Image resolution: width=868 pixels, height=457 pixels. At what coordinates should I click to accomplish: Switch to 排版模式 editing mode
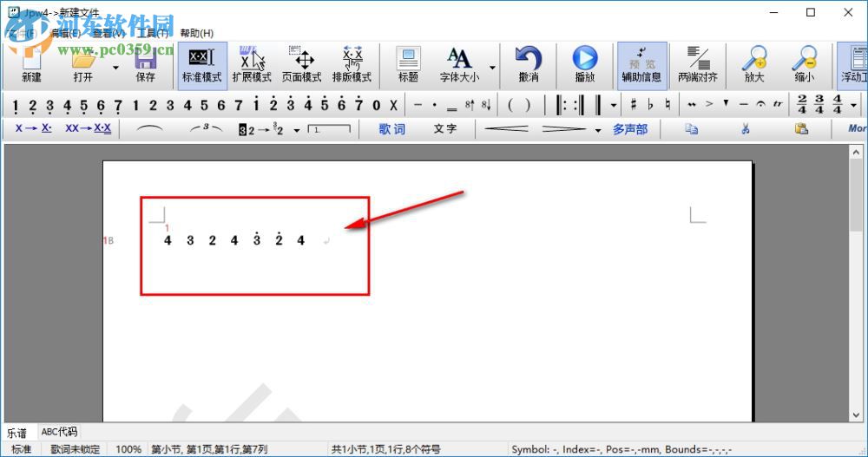352,65
